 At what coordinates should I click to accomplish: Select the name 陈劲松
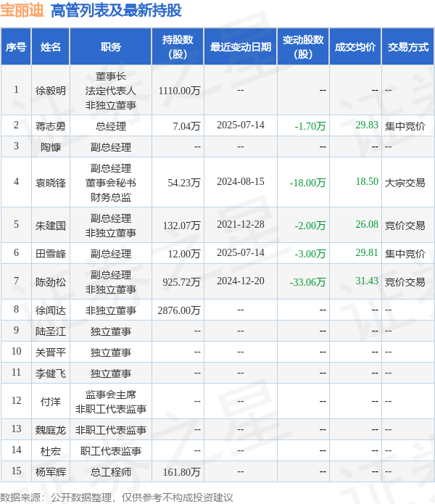(x=51, y=282)
